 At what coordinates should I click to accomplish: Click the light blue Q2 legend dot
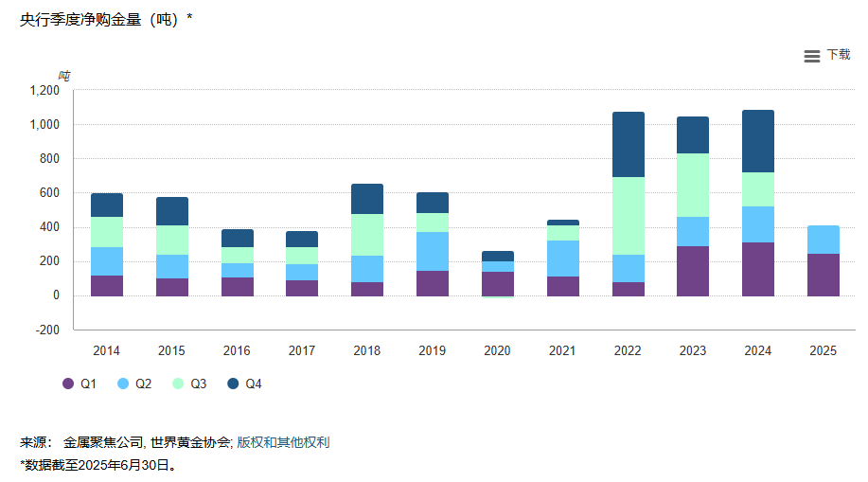click(x=123, y=384)
